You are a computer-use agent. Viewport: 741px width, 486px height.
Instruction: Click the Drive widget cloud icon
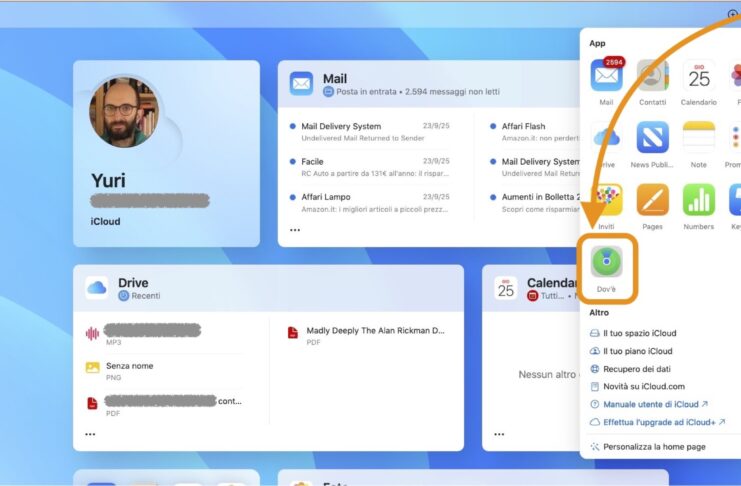click(96, 288)
